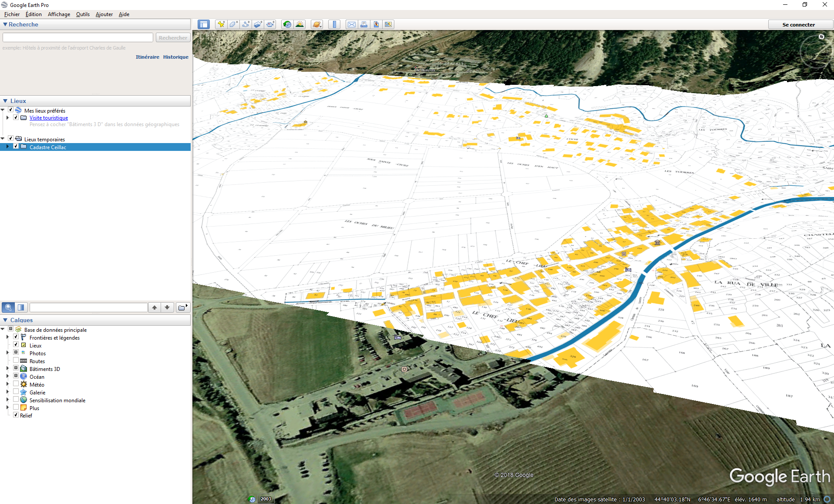Collapse the Recherche panel
The width and height of the screenshot is (834, 504).
click(5, 24)
